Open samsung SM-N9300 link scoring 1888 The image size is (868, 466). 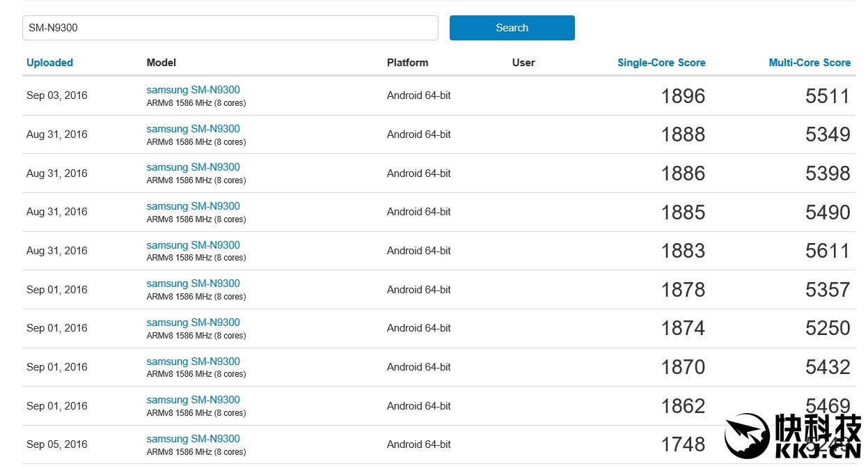tap(193, 129)
